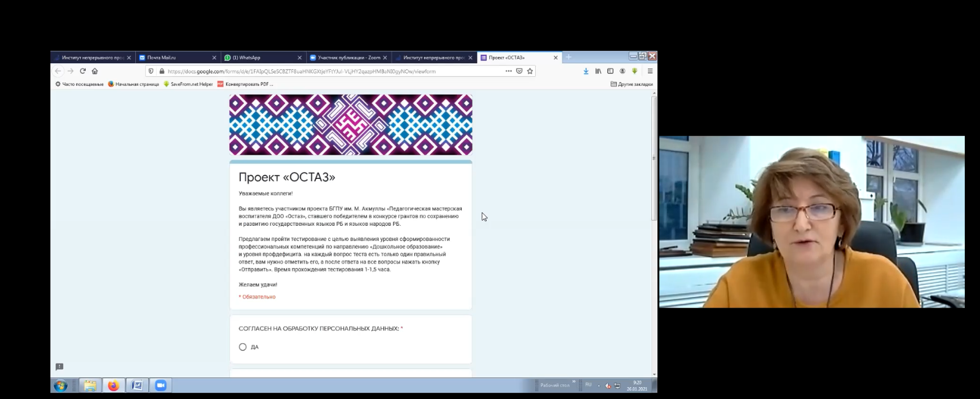Click the page vertical scrollbar

654,158
